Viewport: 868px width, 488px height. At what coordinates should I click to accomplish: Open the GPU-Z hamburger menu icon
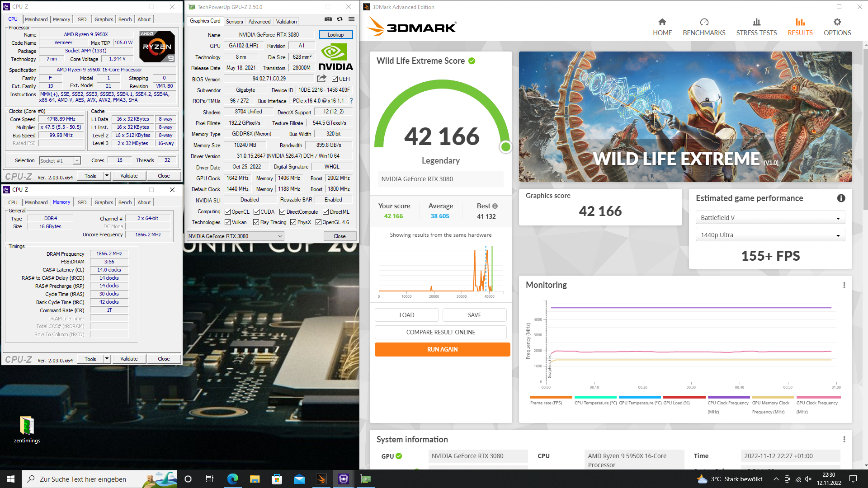[x=351, y=19]
